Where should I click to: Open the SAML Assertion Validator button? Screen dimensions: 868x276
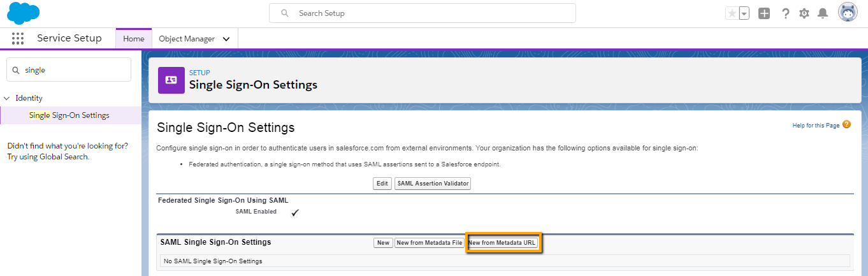click(433, 184)
